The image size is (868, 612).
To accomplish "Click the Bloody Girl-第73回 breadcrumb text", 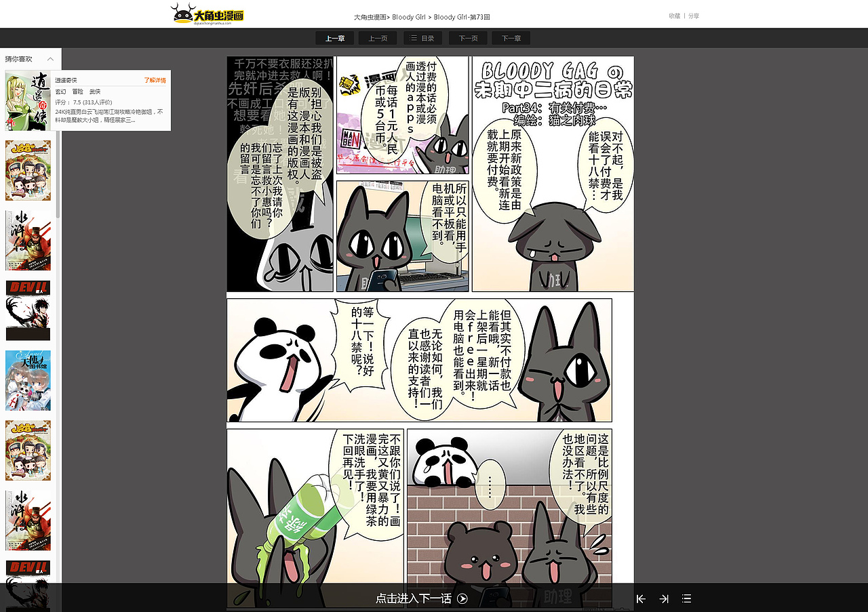I will (462, 17).
